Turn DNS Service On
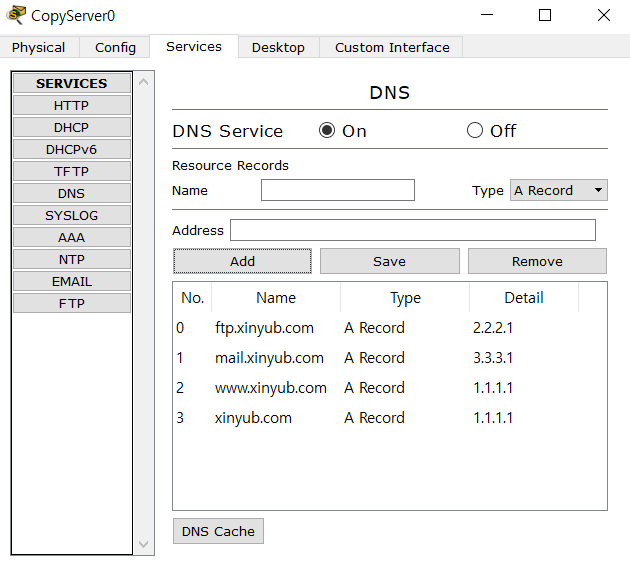 click(327, 131)
